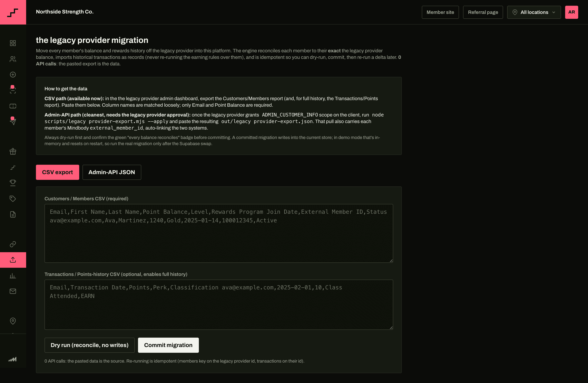This screenshot has width=588, height=383.
Task: Click the Northside Strength Co. title
Action: [x=65, y=12]
